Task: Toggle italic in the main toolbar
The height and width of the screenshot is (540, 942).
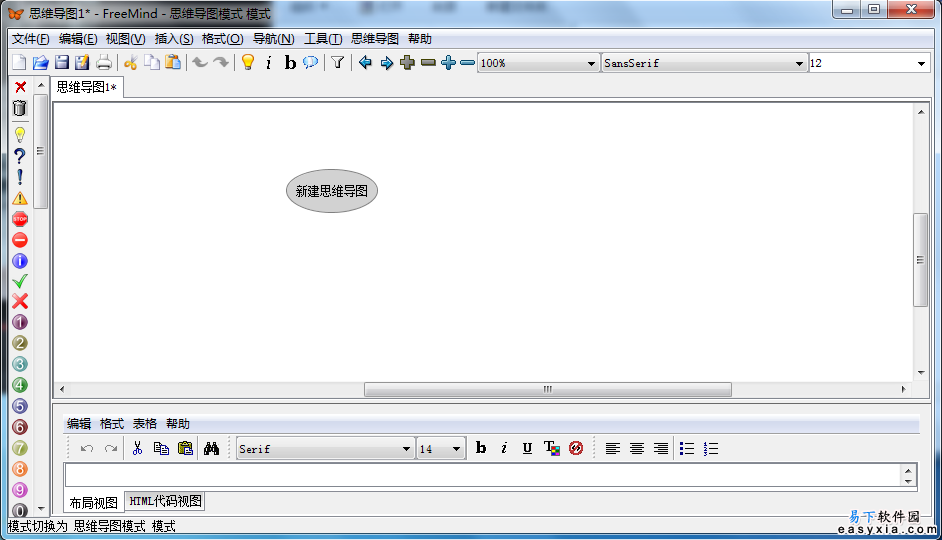Action: pos(268,63)
